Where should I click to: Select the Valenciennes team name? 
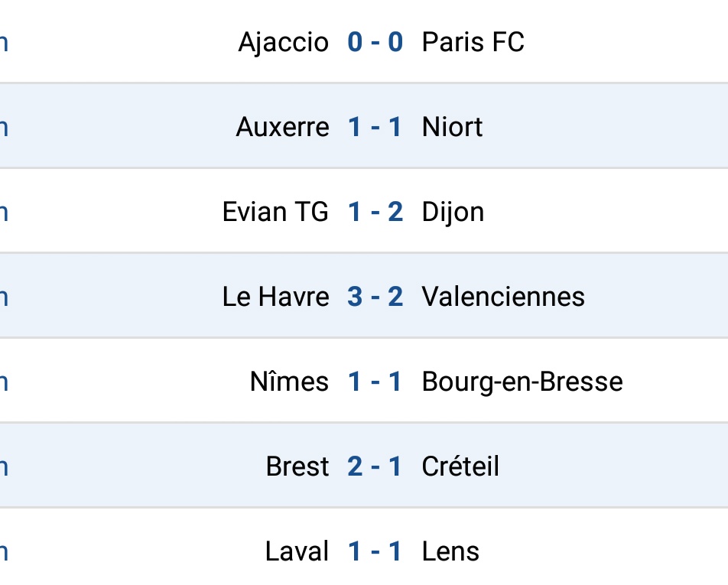[503, 297]
